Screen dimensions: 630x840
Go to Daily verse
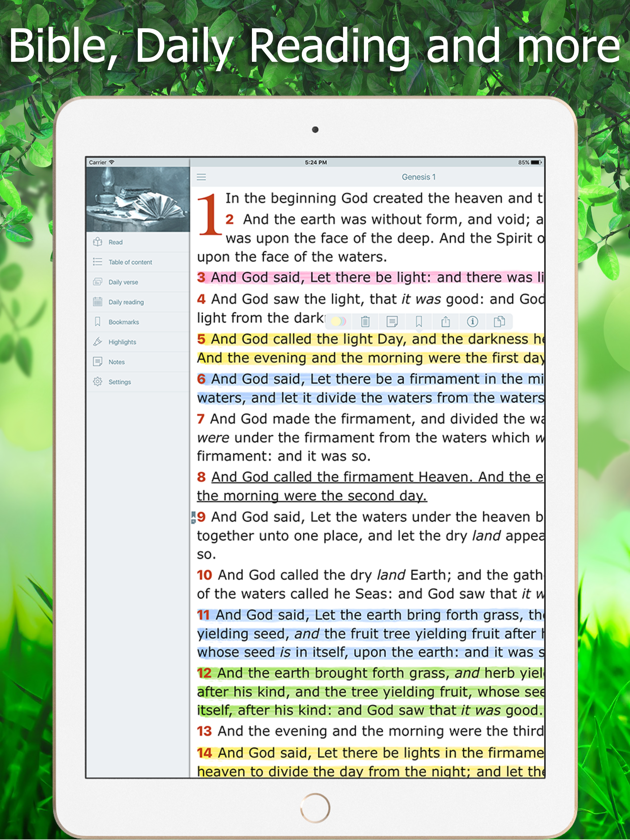[123, 282]
